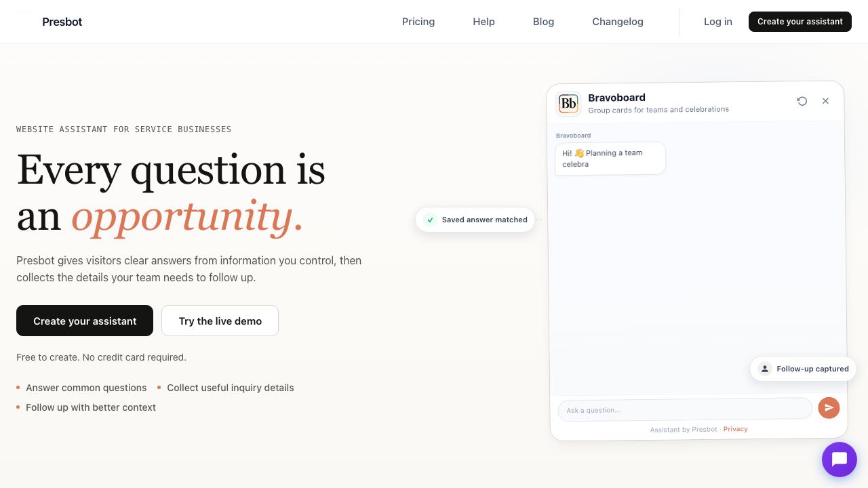
Task: Open the Help menu item
Action: [x=484, y=22]
